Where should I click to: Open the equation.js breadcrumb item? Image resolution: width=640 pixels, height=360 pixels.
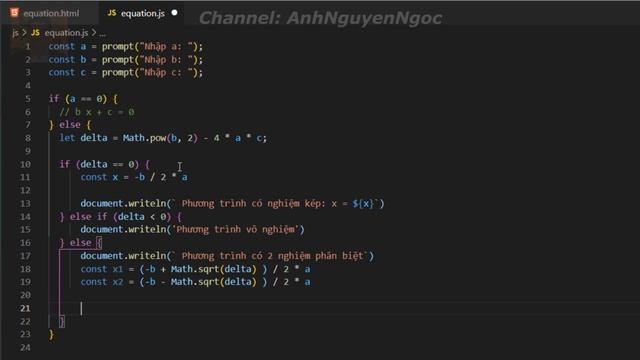pos(66,33)
